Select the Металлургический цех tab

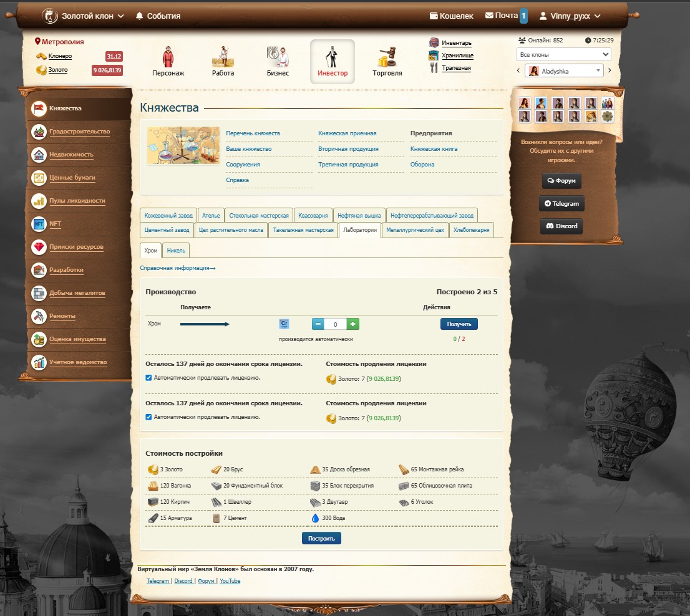click(x=415, y=230)
